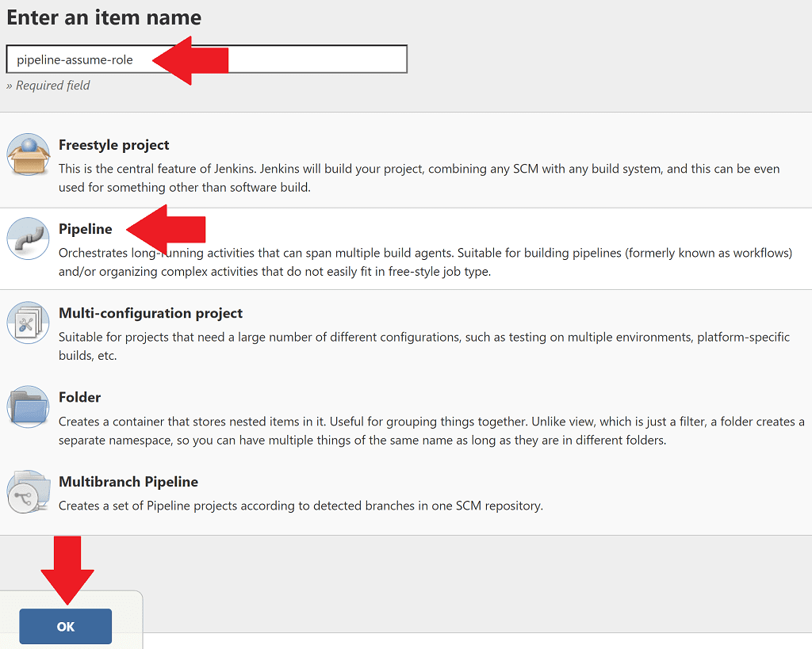Click the Freestyle project box icon
The width and height of the screenshot is (812, 649).
[x=28, y=154]
